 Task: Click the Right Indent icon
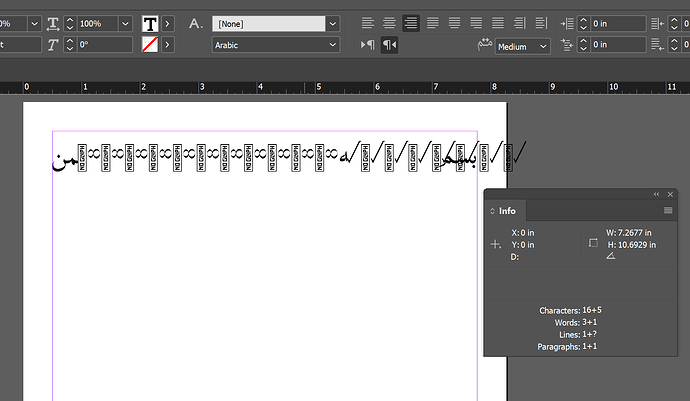point(657,23)
